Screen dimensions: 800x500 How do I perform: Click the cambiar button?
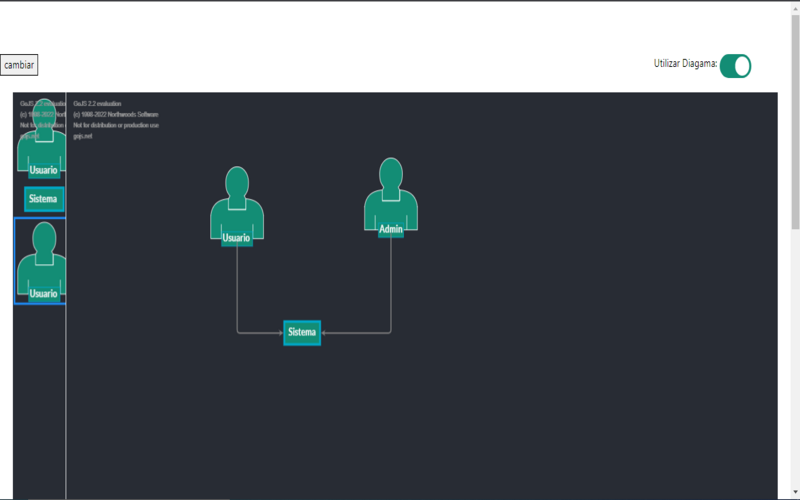19,65
